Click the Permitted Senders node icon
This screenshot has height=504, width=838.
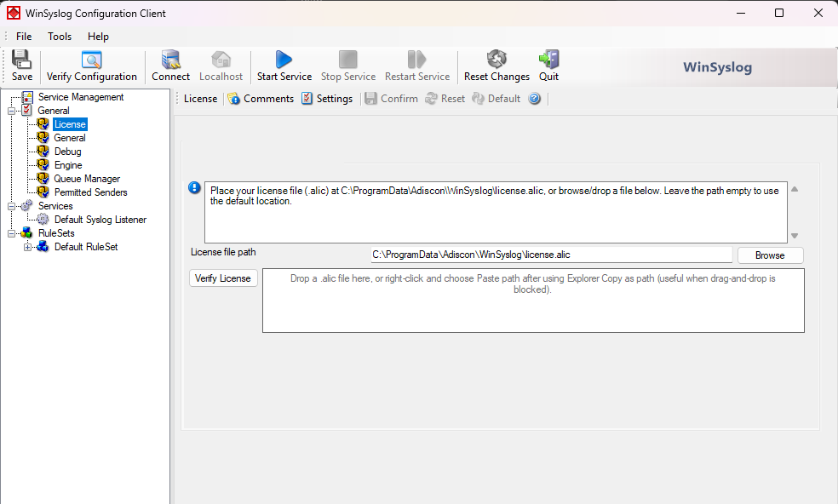43,192
